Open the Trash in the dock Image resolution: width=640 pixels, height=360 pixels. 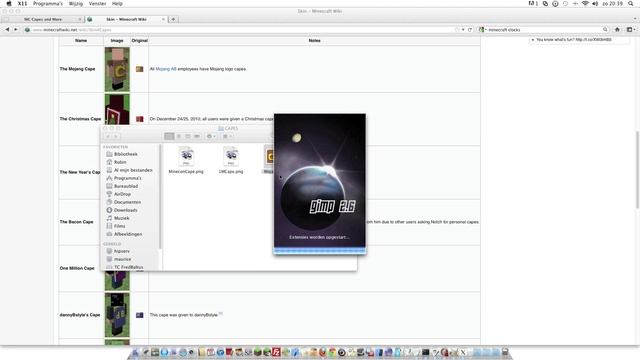tap(505, 352)
